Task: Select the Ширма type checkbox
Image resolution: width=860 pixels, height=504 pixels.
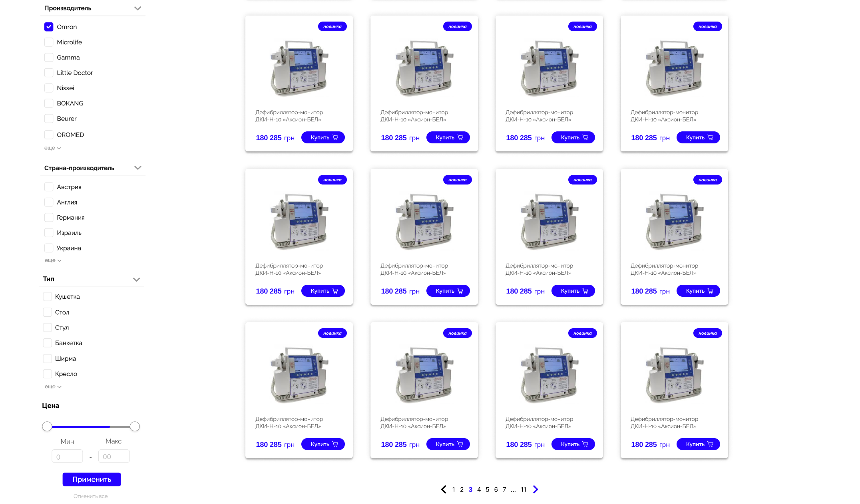Action: 47,358
